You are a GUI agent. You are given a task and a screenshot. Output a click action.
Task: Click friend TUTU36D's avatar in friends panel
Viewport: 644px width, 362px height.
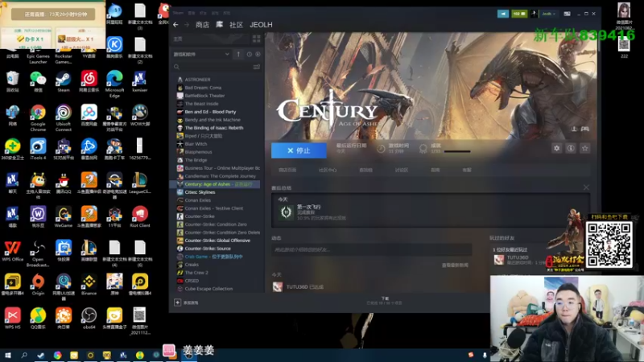[x=498, y=259]
